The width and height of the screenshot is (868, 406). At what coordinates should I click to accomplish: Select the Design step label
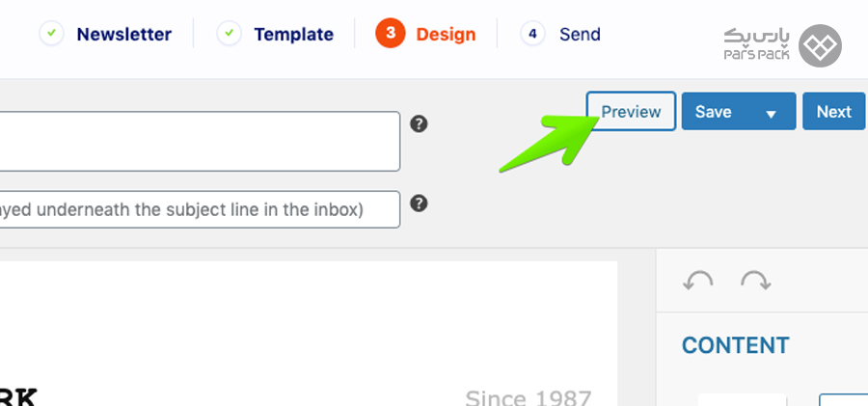tap(446, 35)
